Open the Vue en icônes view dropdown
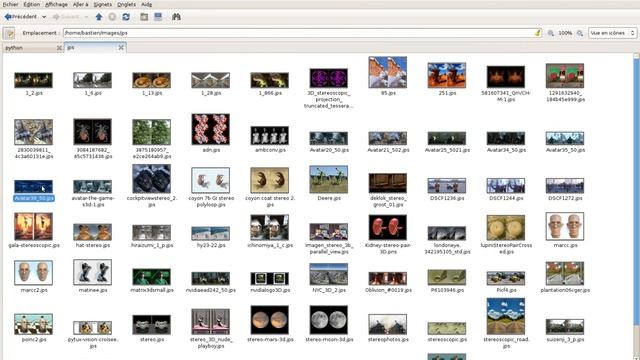Image resolution: width=640 pixels, height=360 pixels. pos(613,33)
